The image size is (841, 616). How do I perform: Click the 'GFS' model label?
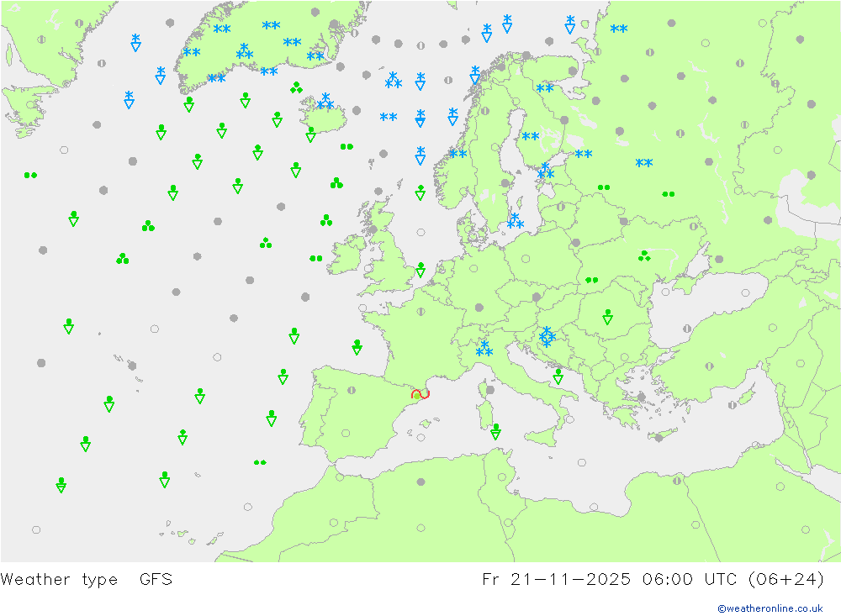coord(156,580)
